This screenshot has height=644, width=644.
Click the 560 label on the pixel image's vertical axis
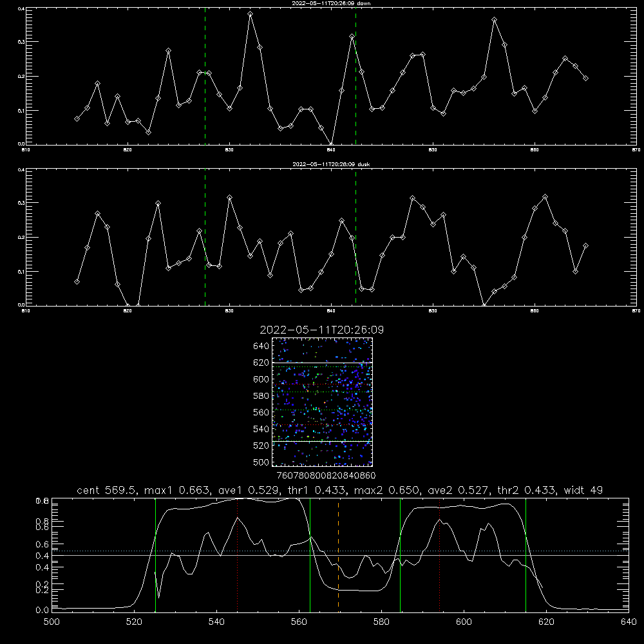point(261,412)
